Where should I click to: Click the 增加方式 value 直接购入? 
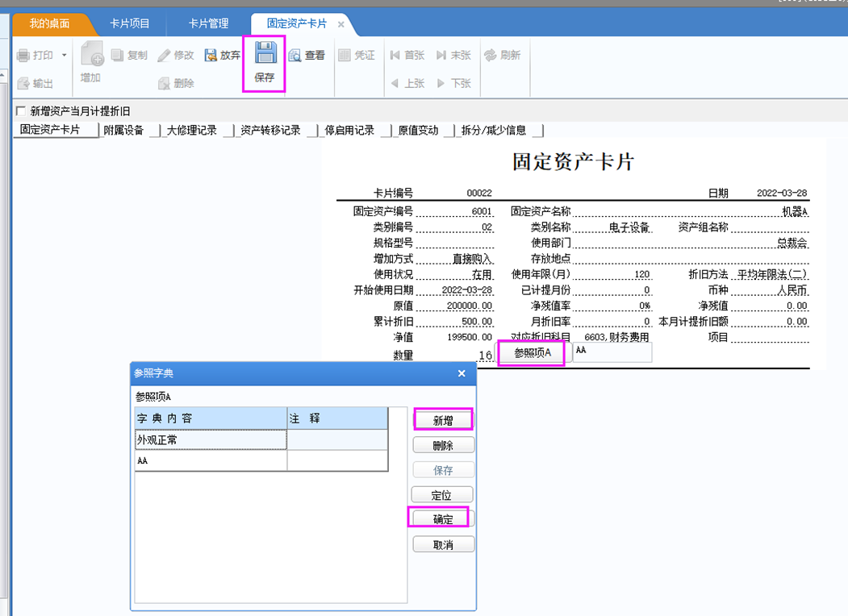(471, 258)
